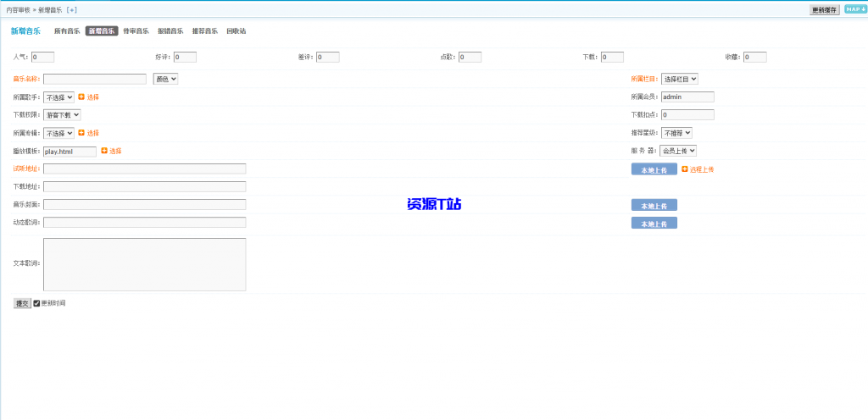Click the 更新缓存 button
The image size is (868, 420).
(x=824, y=9)
